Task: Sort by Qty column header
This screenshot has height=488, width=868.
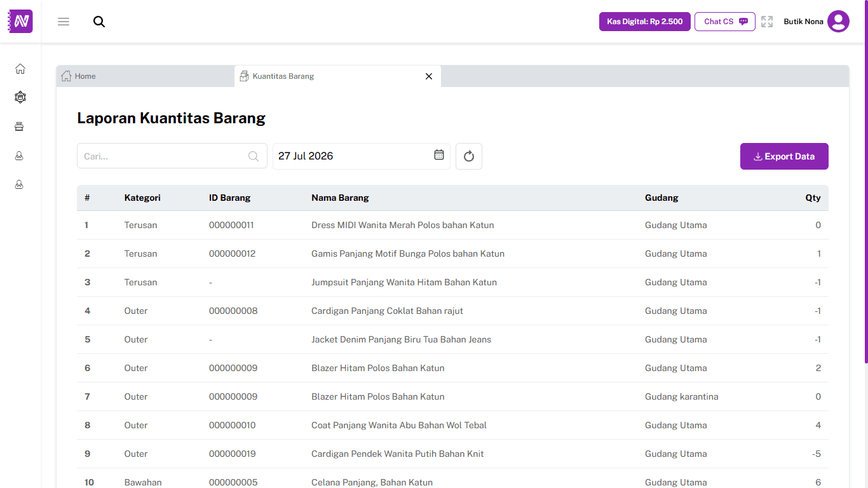Action: (x=813, y=198)
